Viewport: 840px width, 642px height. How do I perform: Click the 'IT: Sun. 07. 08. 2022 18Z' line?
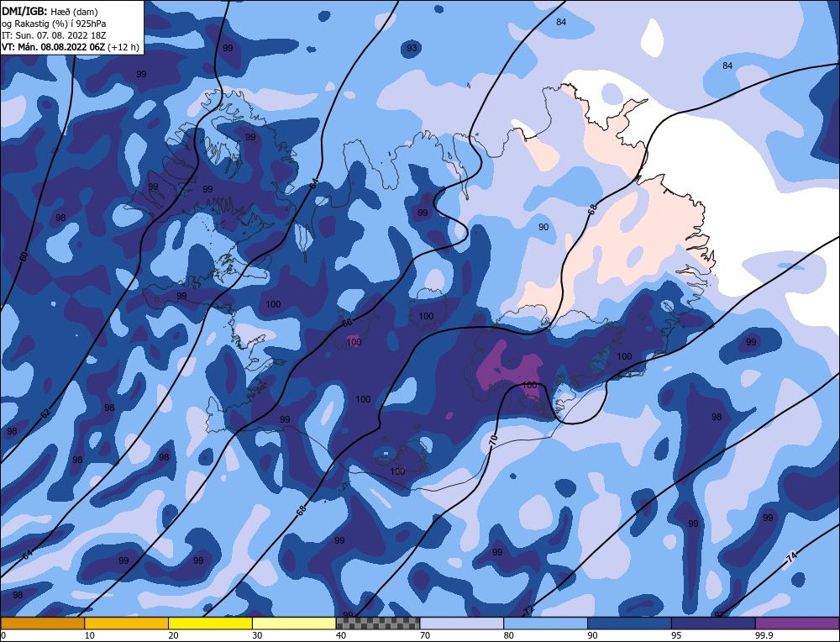[54, 35]
